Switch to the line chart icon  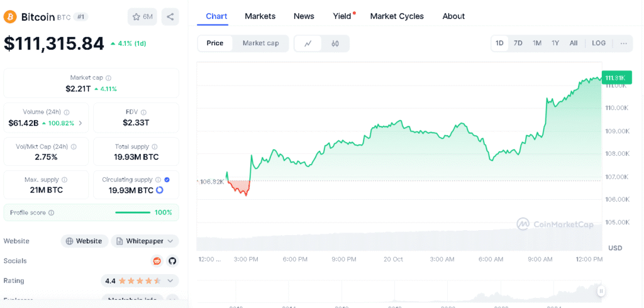[x=308, y=43]
